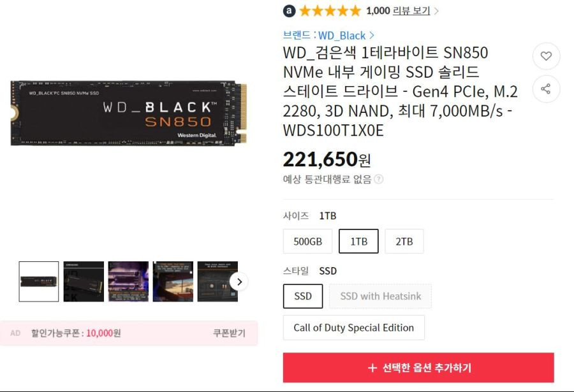This screenshot has height=392, width=574.
Task: Show next thumbnails with the arrow
Action: coord(239,282)
